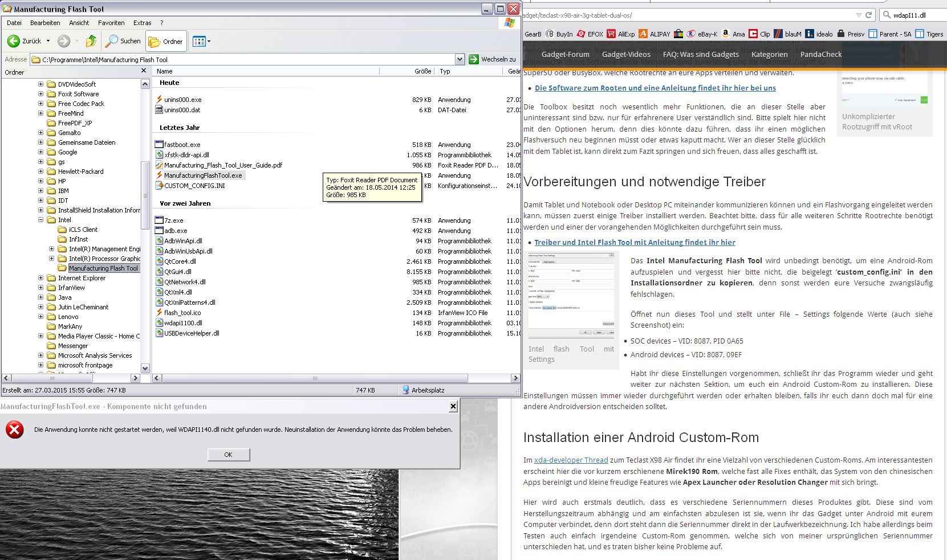Expand the DVDVideoSoft folder node
The height and width of the screenshot is (560, 947).
tap(40, 84)
